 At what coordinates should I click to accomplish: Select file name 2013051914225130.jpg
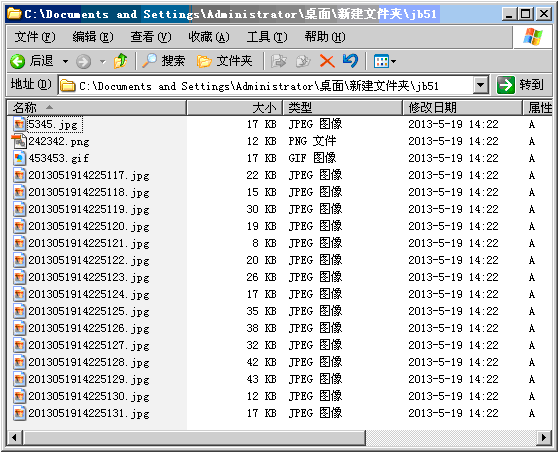(89, 396)
